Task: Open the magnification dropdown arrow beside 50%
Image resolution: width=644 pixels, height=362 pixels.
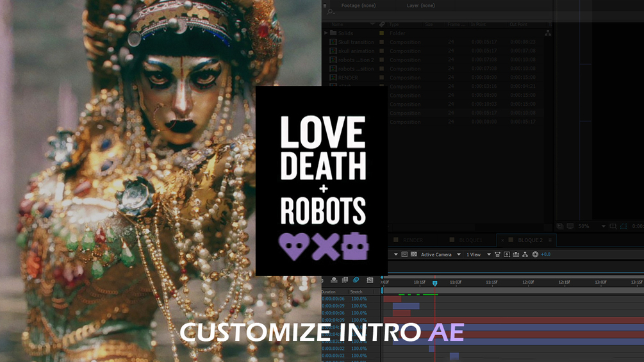Action: (603, 226)
